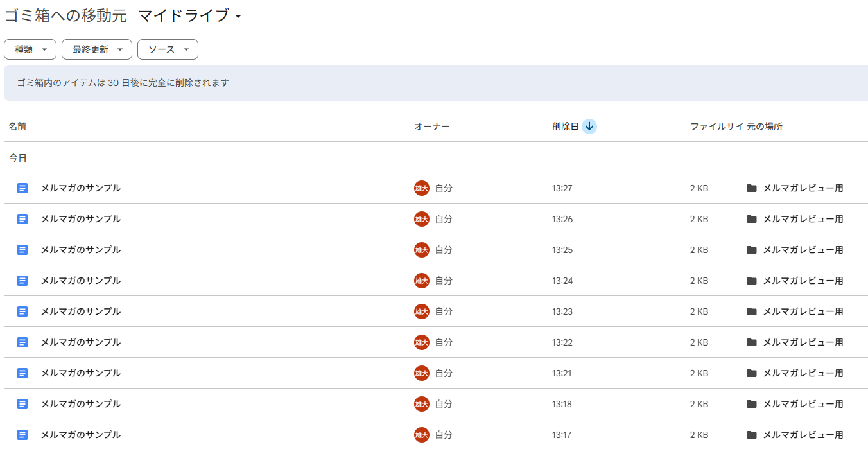Screen dimensions: 868x456
Task: Sort by the 名前 column header
Action: coord(17,127)
